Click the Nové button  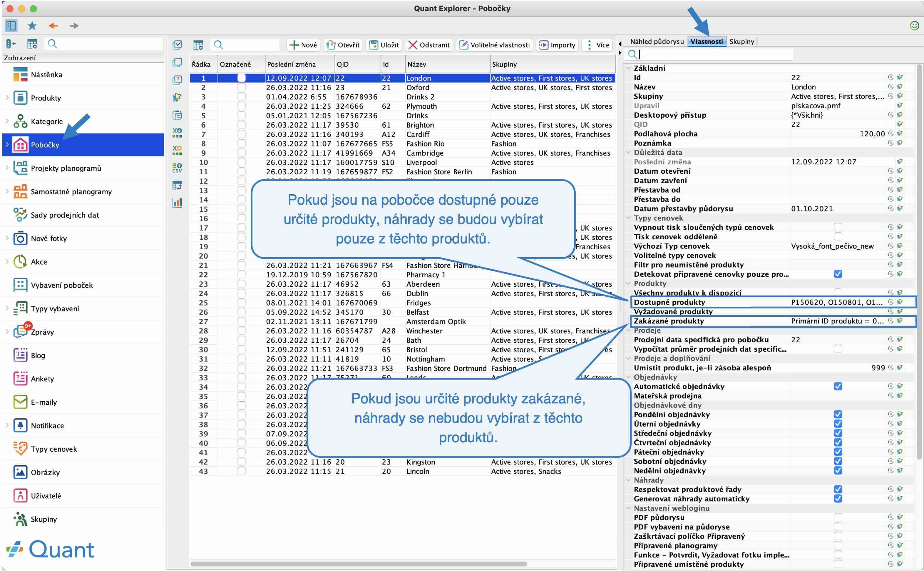pos(303,45)
